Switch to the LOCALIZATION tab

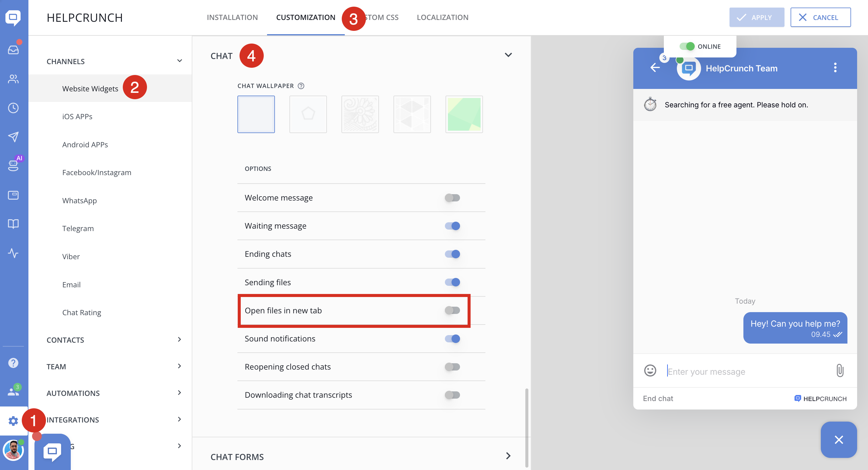point(442,17)
